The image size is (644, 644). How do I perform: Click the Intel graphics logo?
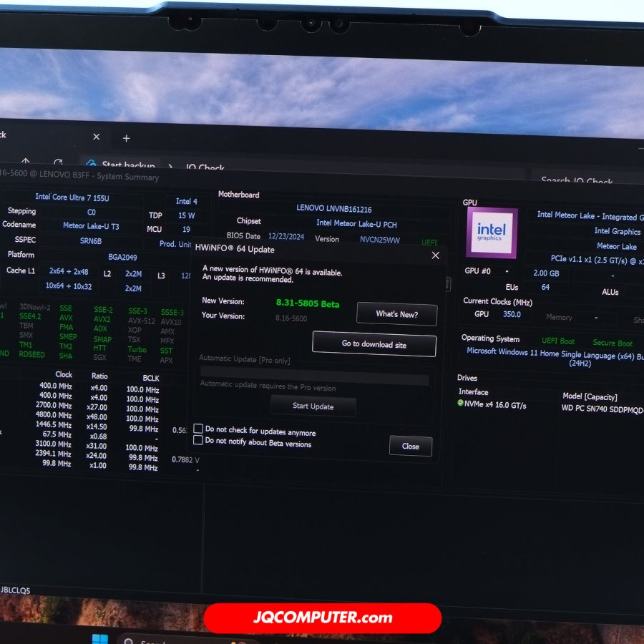click(x=492, y=233)
